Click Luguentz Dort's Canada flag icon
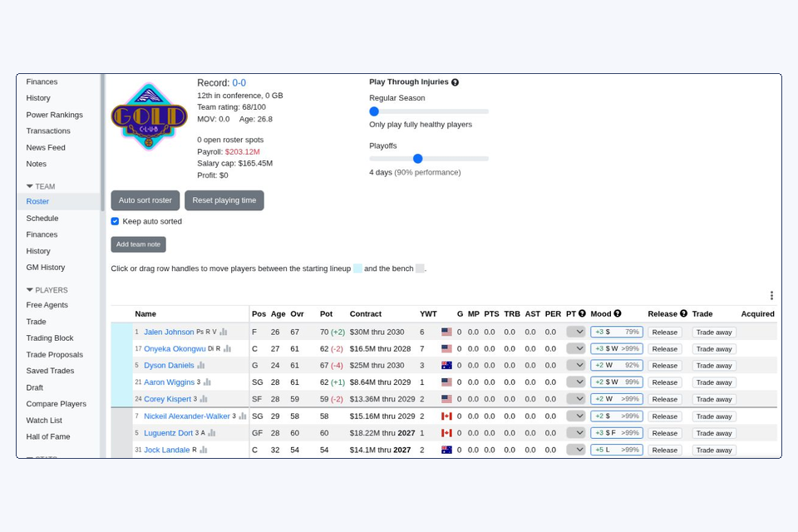Image resolution: width=798 pixels, height=532 pixels. click(x=446, y=433)
